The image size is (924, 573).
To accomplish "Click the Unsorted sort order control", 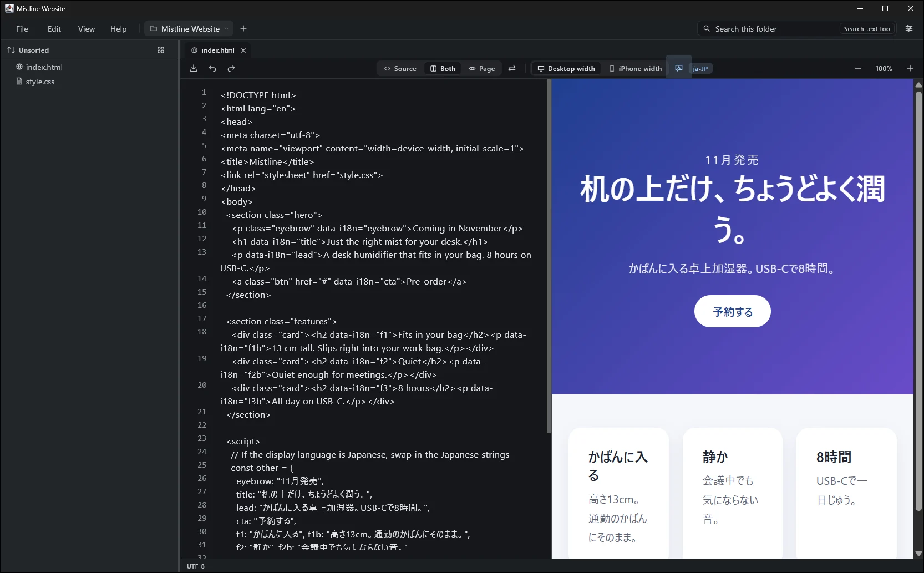I will point(28,50).
